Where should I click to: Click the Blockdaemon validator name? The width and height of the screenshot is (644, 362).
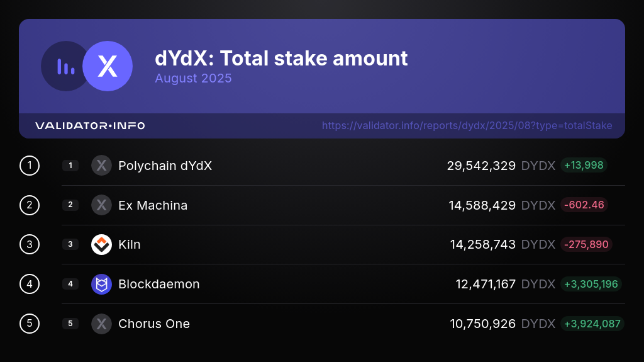[x=158, y=284]
